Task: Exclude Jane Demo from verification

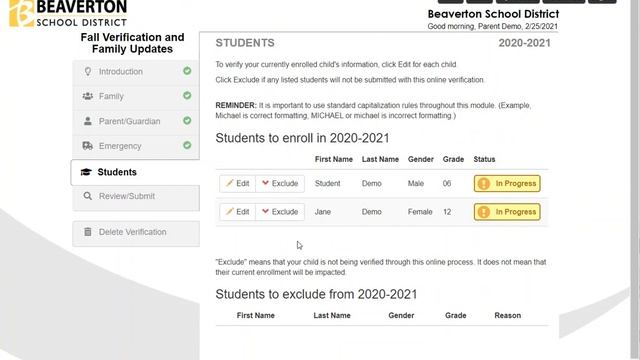Action: point(280,212)
